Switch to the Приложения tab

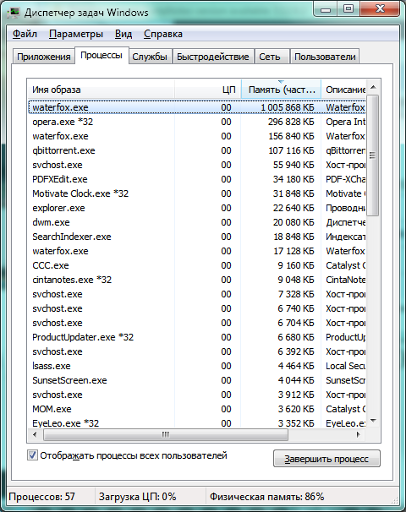44,57
